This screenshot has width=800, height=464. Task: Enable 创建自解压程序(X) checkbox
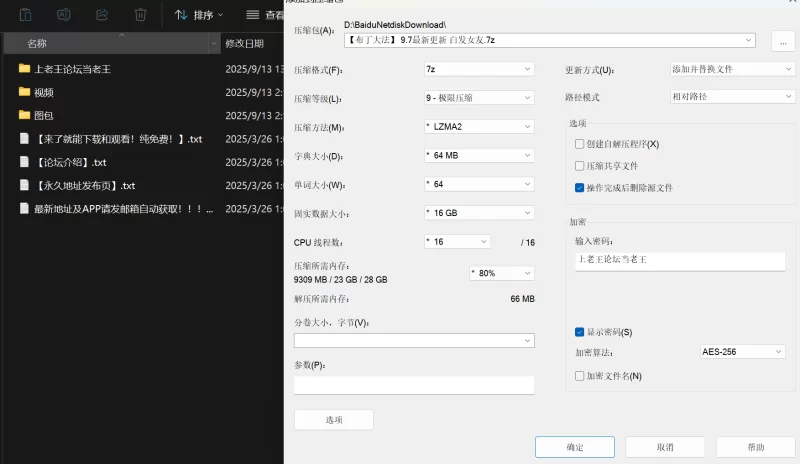coord(579,144)
